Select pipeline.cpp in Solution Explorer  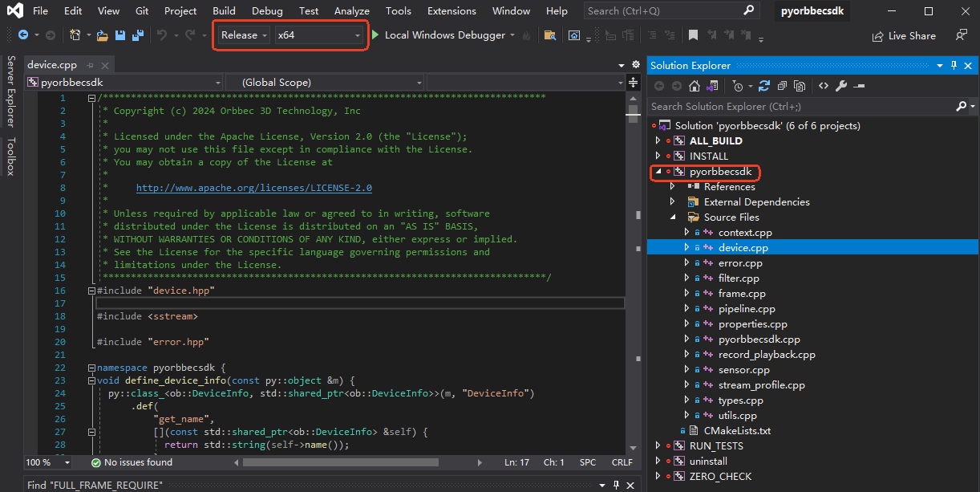[746, 309]
